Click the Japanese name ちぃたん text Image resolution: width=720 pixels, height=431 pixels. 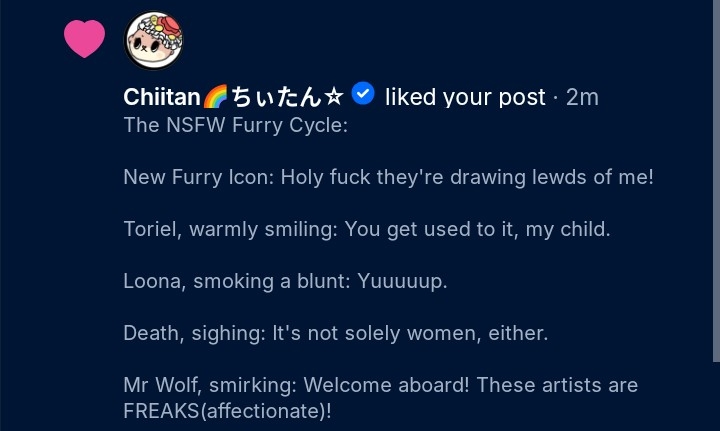[276, 97]
